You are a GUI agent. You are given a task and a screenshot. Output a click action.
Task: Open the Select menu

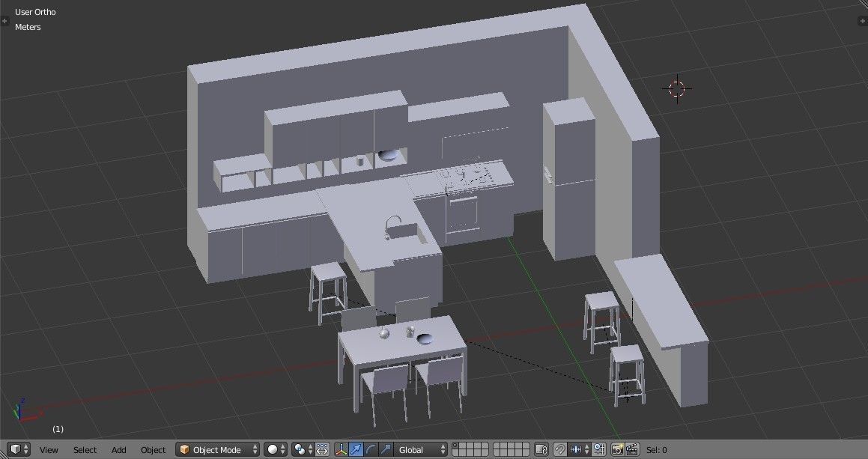pyautogui.click(x=85, y=450)
